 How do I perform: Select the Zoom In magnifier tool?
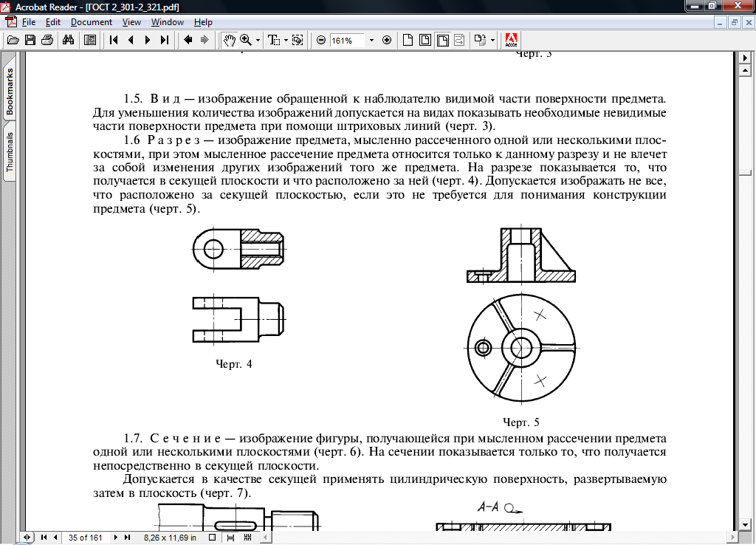(246, 41)
